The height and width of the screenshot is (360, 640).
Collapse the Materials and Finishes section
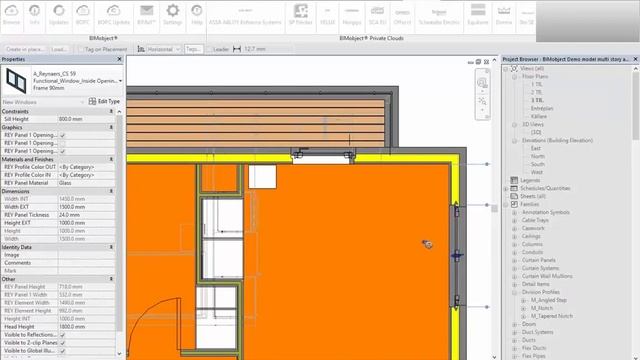pos(111,159)
